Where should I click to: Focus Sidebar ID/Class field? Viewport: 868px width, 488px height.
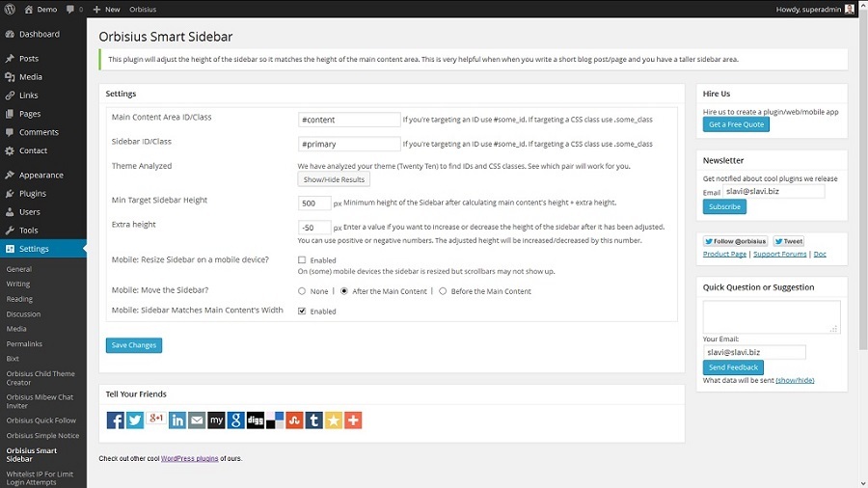[349, 144]
